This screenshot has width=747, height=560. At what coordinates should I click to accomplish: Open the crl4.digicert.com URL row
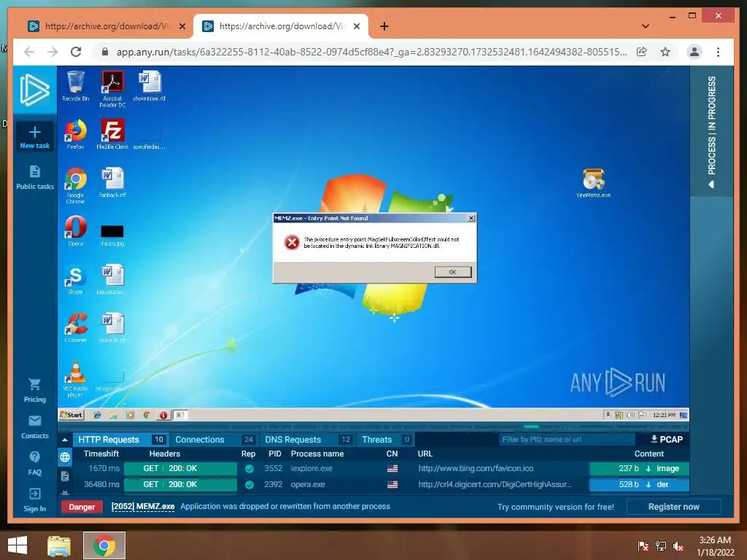(495, 485)
